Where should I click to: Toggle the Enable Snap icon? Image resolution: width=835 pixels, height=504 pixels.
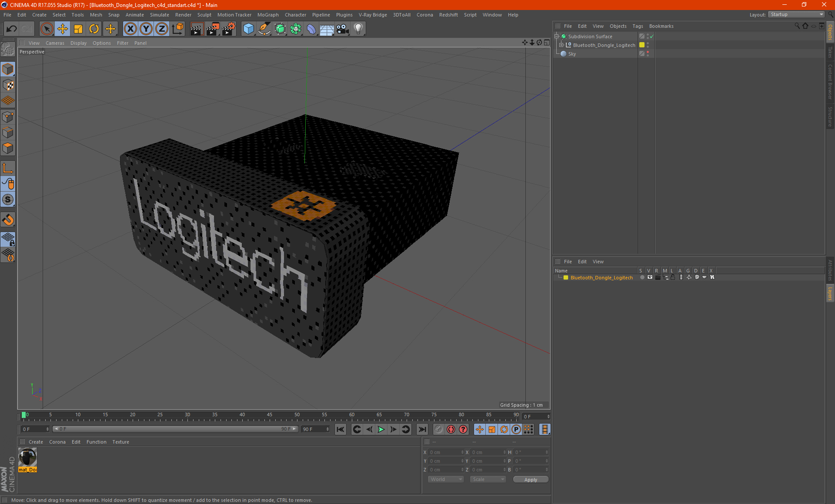point(8,199)
